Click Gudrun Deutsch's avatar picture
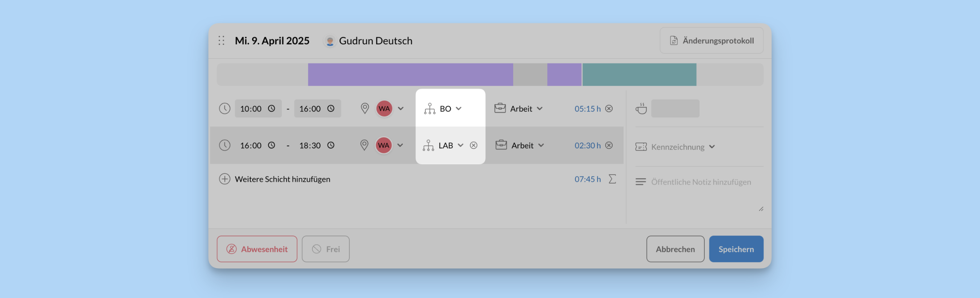 pos(330,41)
